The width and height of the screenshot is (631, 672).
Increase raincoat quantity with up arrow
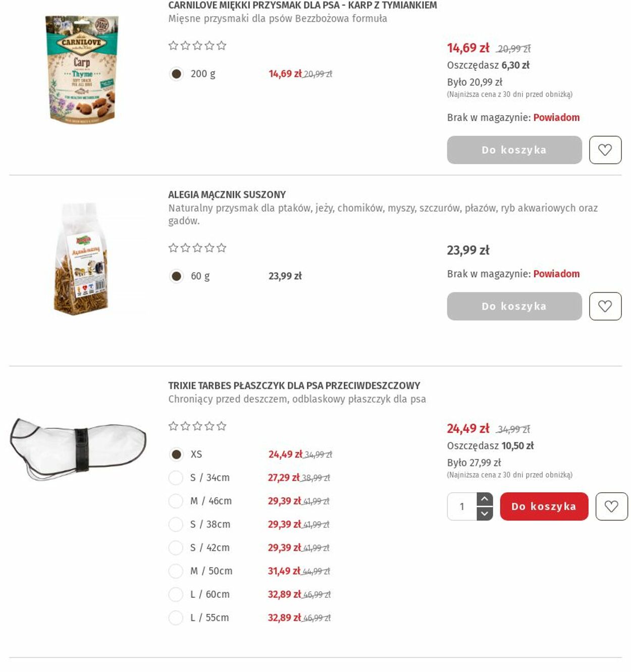pos(485,499)
